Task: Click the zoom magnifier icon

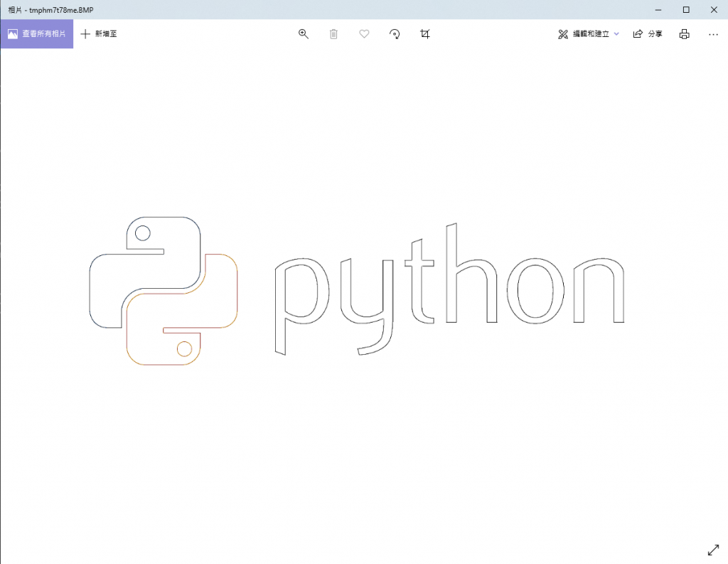Action: click(303, 34)
